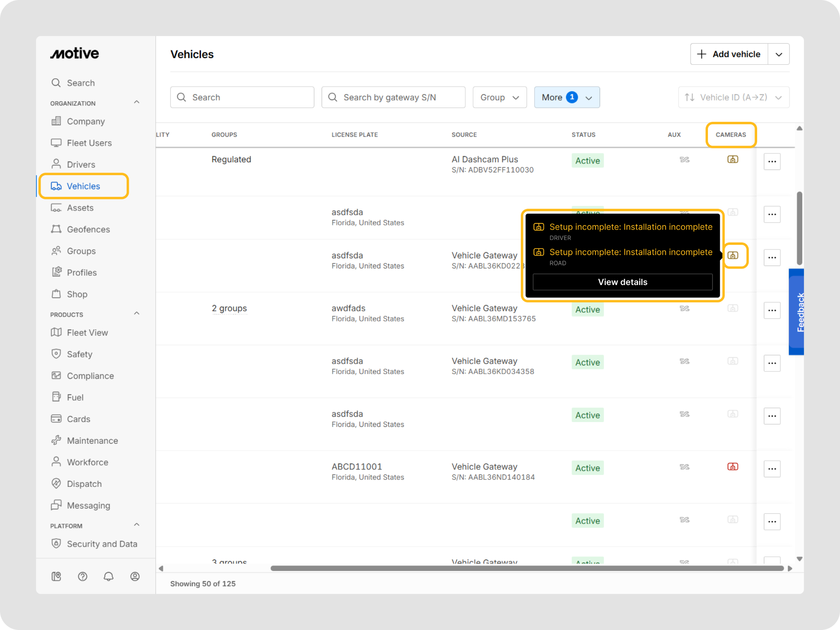Click the highlighted yellow camera status icon
The image size is (840, 630).
click(x=733, y=256)
